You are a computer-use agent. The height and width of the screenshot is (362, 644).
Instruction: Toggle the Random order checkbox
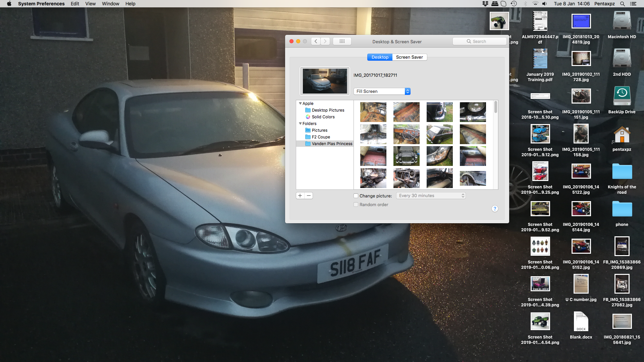356,204
